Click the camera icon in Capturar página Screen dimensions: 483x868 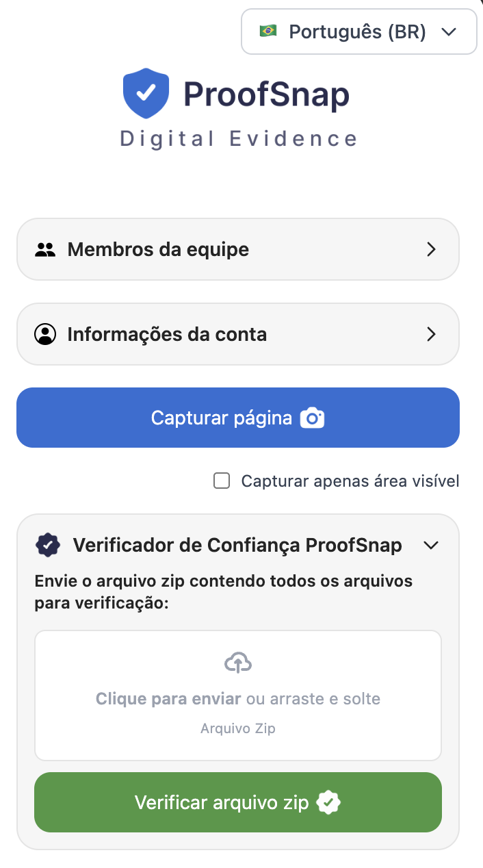[312, 418]
